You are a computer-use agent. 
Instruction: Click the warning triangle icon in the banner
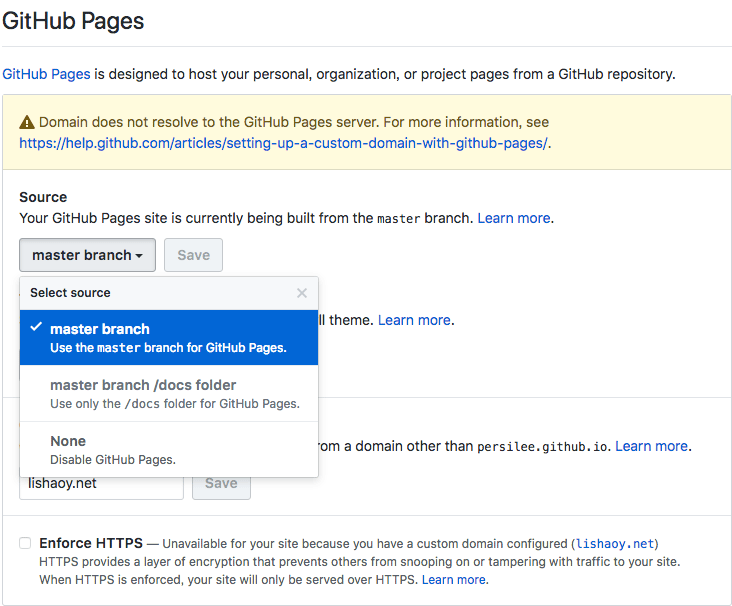pyautogui.click(x=27, y=122)
